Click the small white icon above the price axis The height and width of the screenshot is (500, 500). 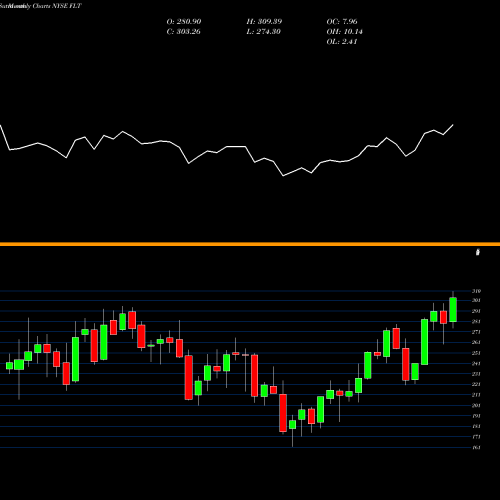(x=478, y=252)
